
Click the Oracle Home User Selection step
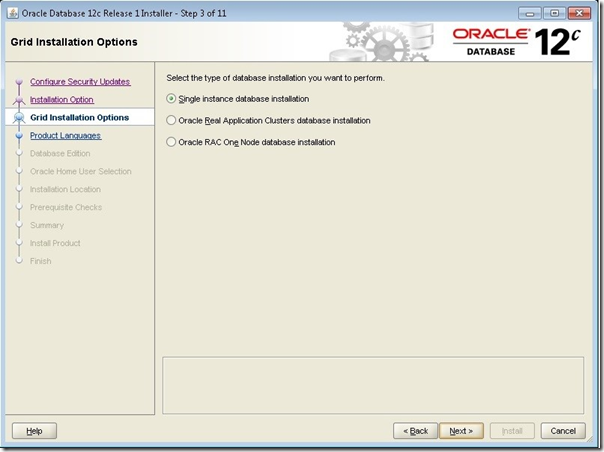click(x=81, y=171)
